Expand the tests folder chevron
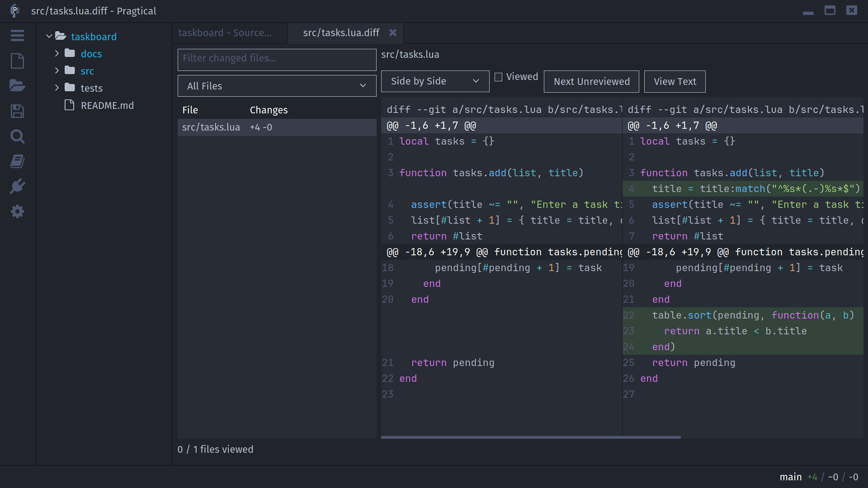This screenshot has height=488, width=868. point(57,88)
